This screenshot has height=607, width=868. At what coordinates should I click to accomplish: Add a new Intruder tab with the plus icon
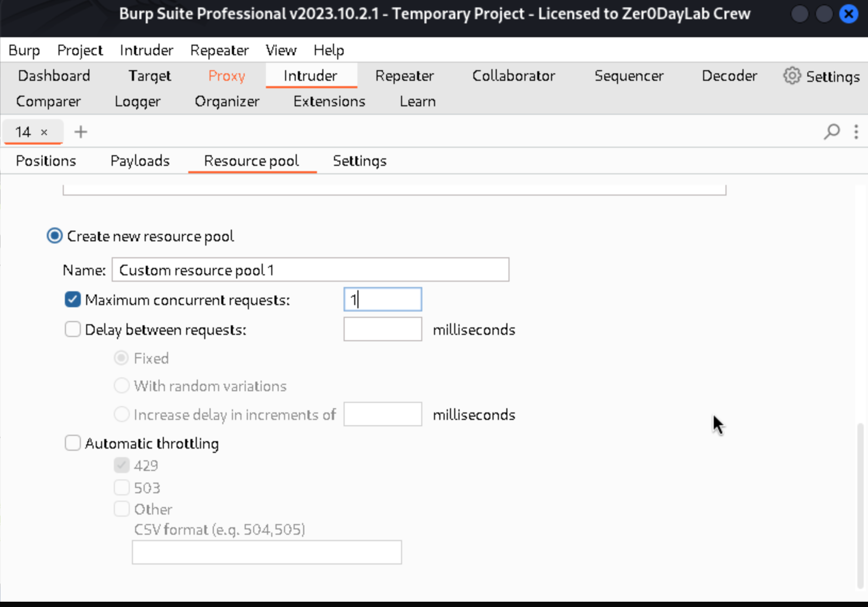(81, 132)
